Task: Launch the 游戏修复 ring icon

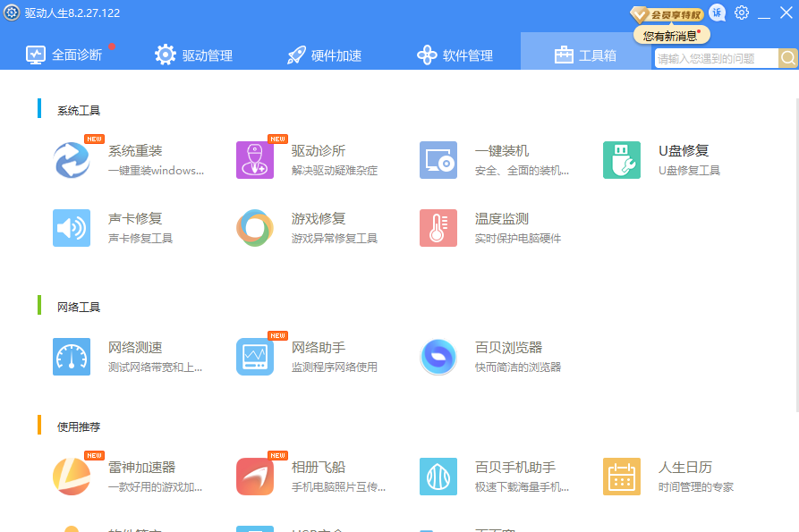Action: click(255, 228)
